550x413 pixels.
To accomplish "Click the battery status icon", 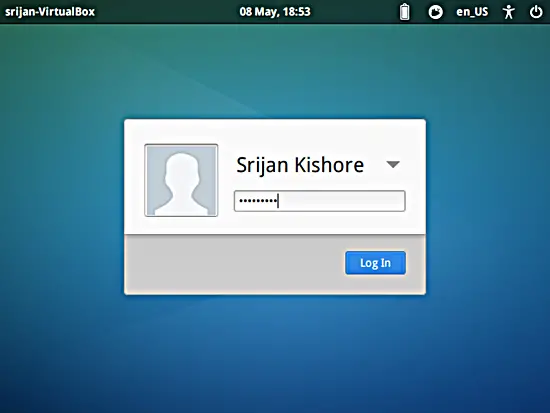I will (404, 12).
